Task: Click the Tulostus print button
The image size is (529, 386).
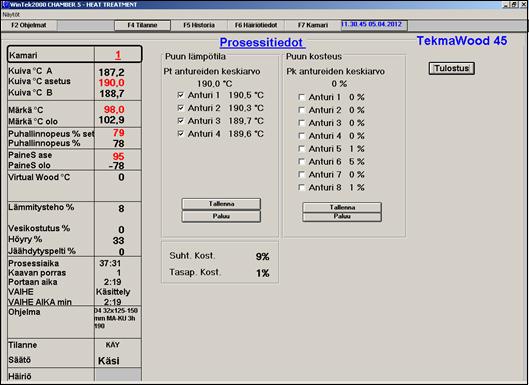Action: point(451,68)
